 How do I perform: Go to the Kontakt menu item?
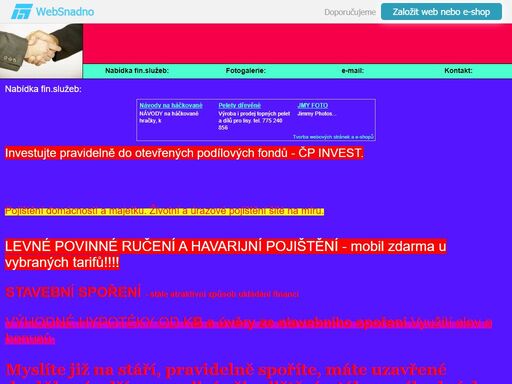pos(458,71)
